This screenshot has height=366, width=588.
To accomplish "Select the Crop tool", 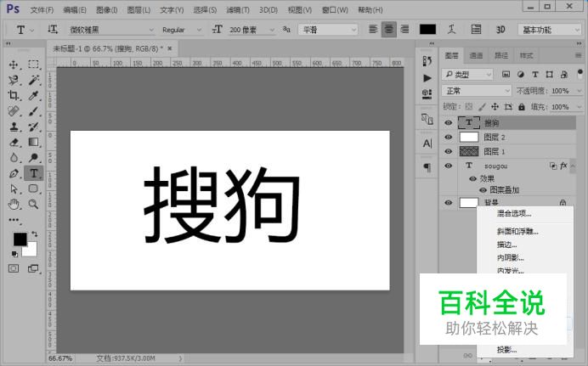I will click(14, 95).
